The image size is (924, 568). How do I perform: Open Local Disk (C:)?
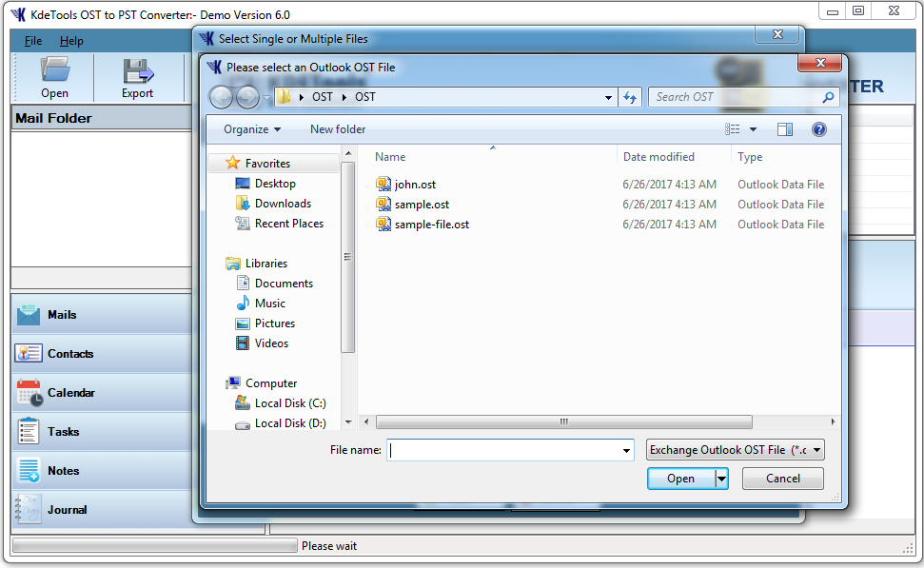pyautogui.click(x=290, y=403)
